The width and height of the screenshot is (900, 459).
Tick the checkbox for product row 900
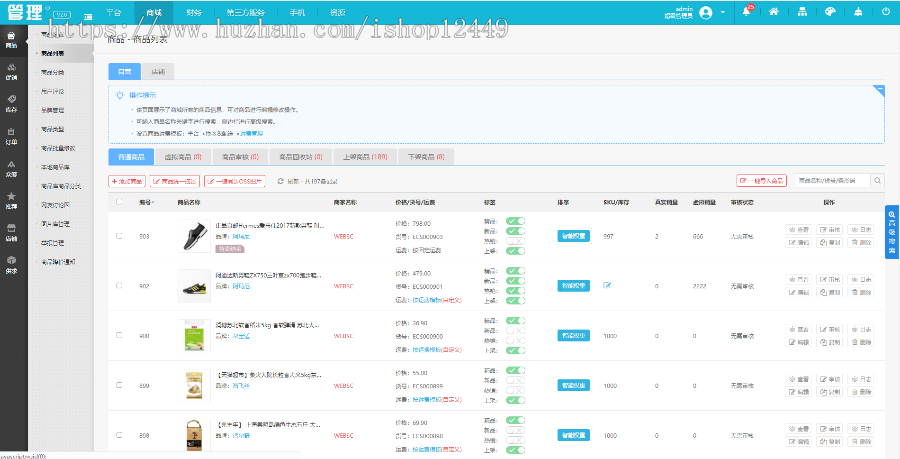pyautogui.click(x=120, y=335)
